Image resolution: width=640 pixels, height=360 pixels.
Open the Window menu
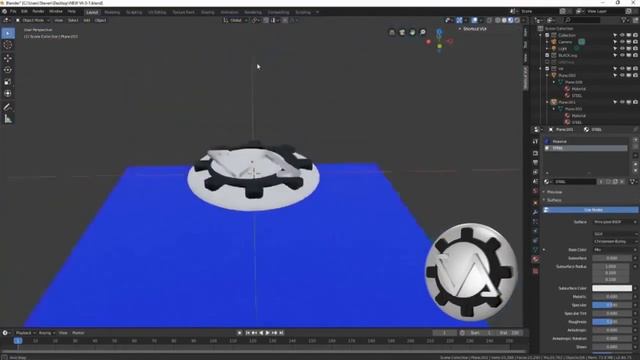[x=56, y=11]
